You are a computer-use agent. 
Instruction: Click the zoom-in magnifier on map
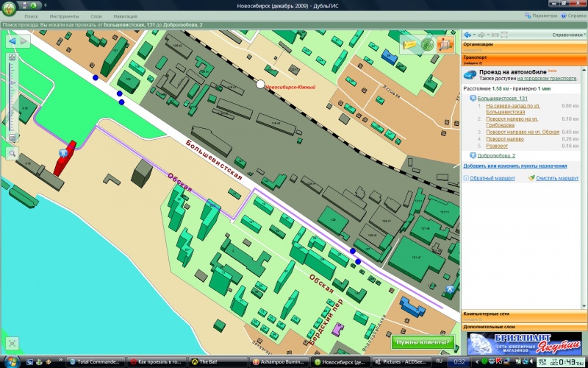[12, 153]
